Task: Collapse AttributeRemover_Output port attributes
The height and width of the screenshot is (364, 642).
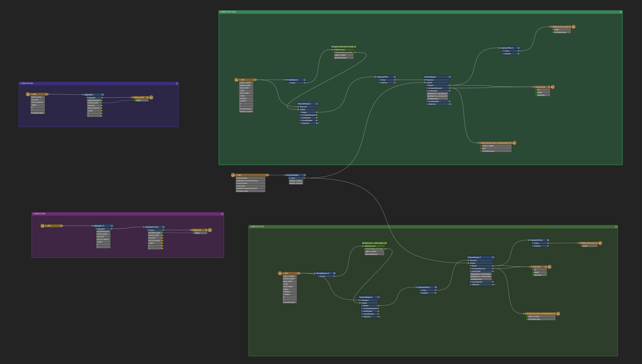Action: 334,52
